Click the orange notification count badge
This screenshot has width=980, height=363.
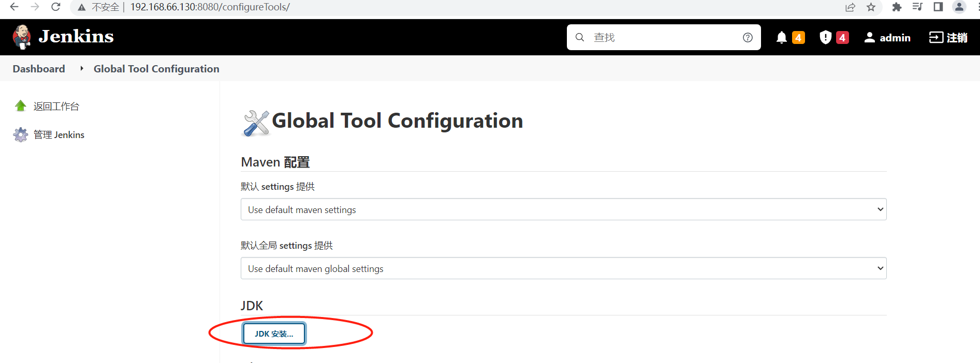pos(798,38)
